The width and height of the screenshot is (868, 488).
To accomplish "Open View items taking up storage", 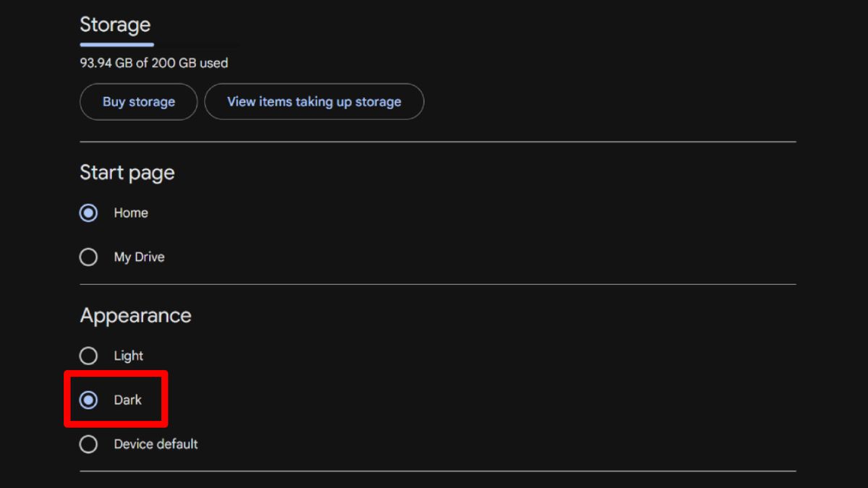I will [x=314, y=101].
